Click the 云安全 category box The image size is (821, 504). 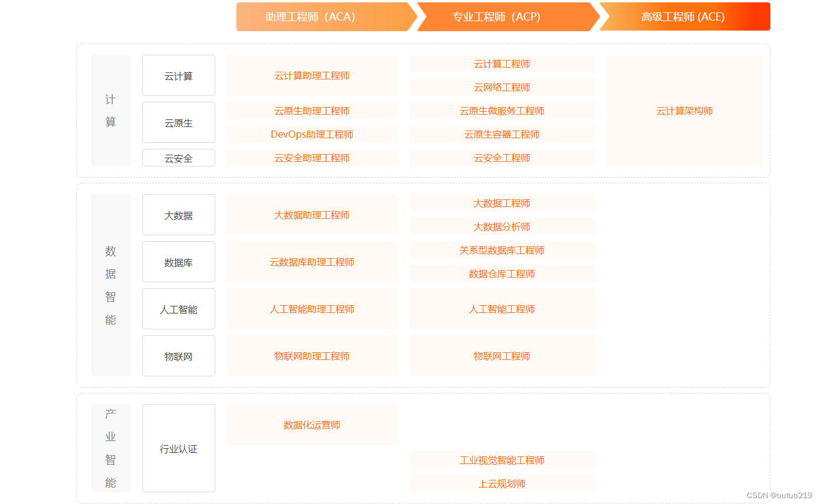[179, 158]
